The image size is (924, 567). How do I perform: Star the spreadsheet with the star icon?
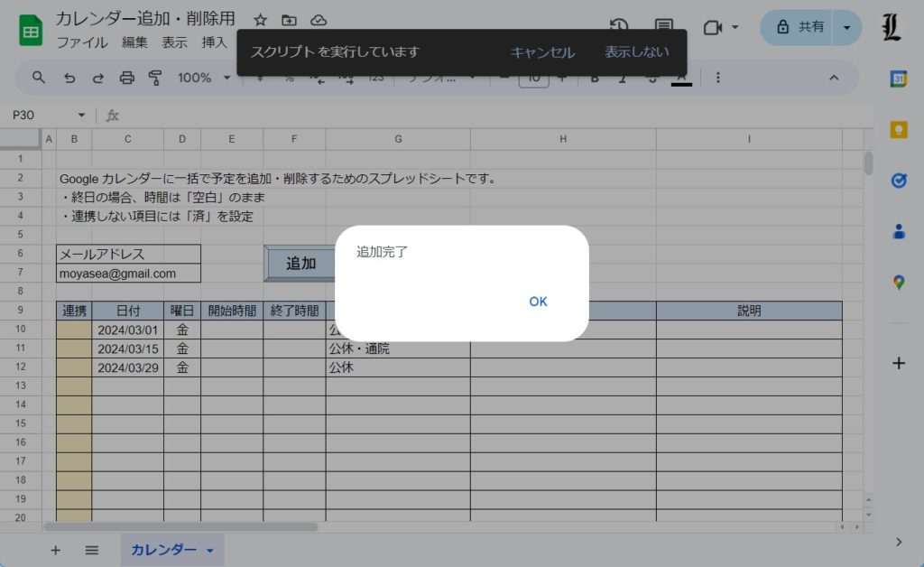tap(260, 20)
